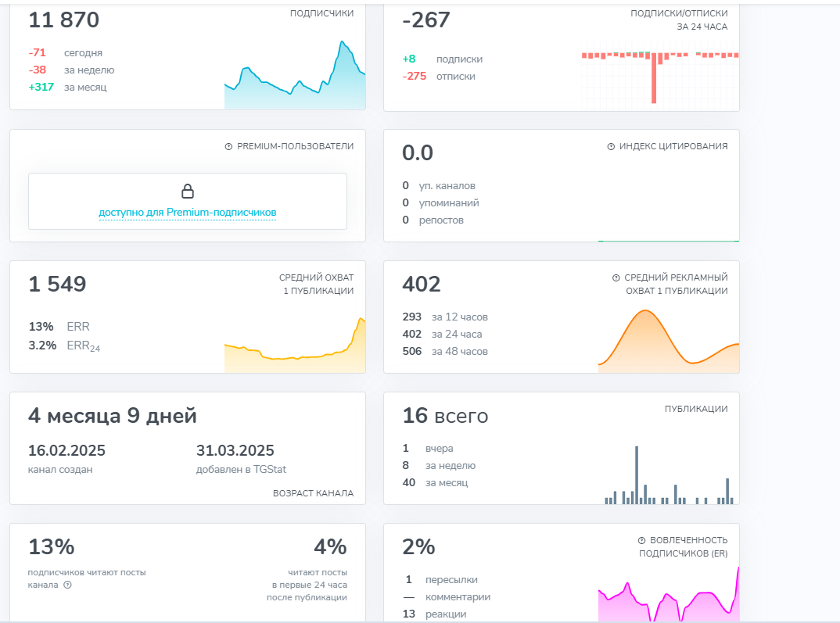
Task: Click help icon beside ВОВЛЕЧЕННОСТЬ ПОДПИСЧИКОВ
Action: (642, 541)
